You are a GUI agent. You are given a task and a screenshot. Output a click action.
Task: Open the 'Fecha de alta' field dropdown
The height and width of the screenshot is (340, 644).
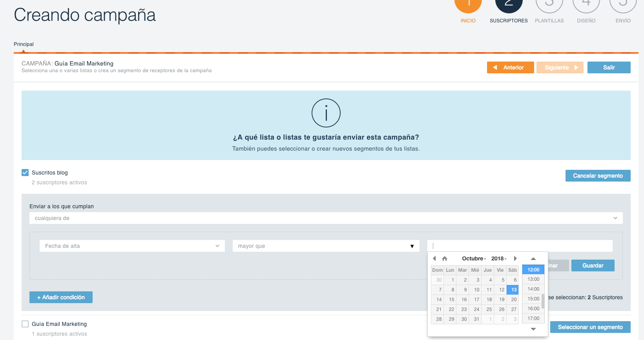pyautogui.click(x=132, y=246)
